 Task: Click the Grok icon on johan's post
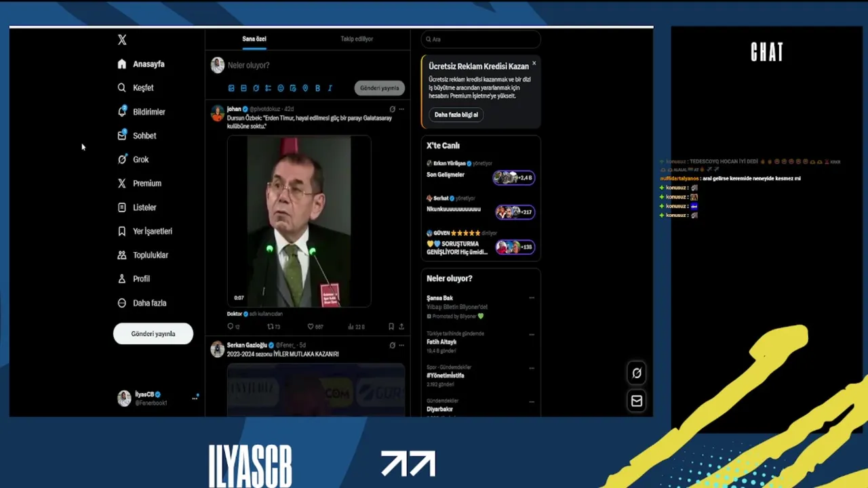coord(392,108)
